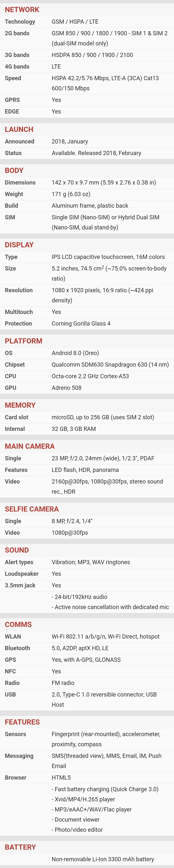The width and height of the screenshot is (174, 868).
Task: Click the NFC spec label
Action: coord(10,671)
